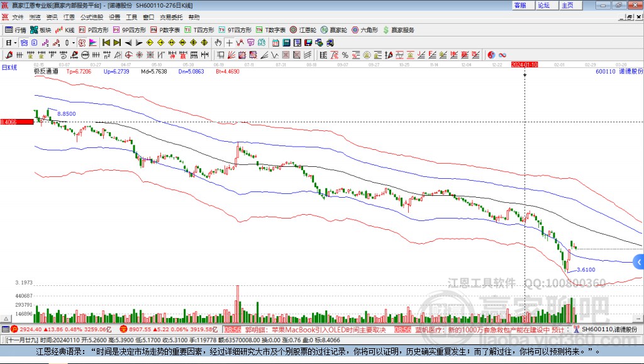
Task: Open the calendar icon tool
Action: tap(275, 43)
